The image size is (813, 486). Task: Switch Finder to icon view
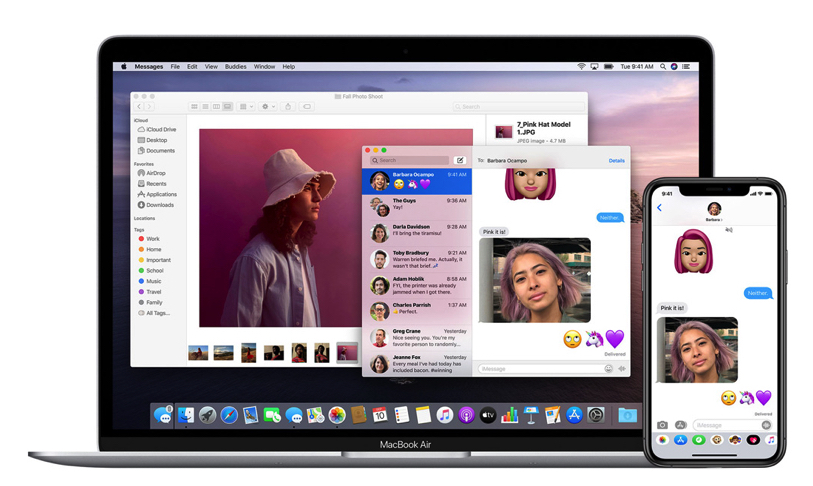[194, 106]
